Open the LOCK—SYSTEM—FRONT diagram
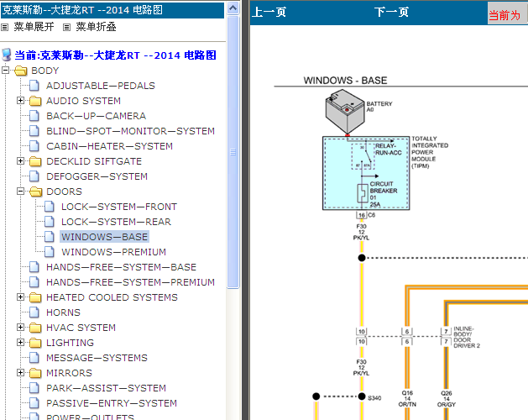The image size is (528, 420). coord(119,207)
